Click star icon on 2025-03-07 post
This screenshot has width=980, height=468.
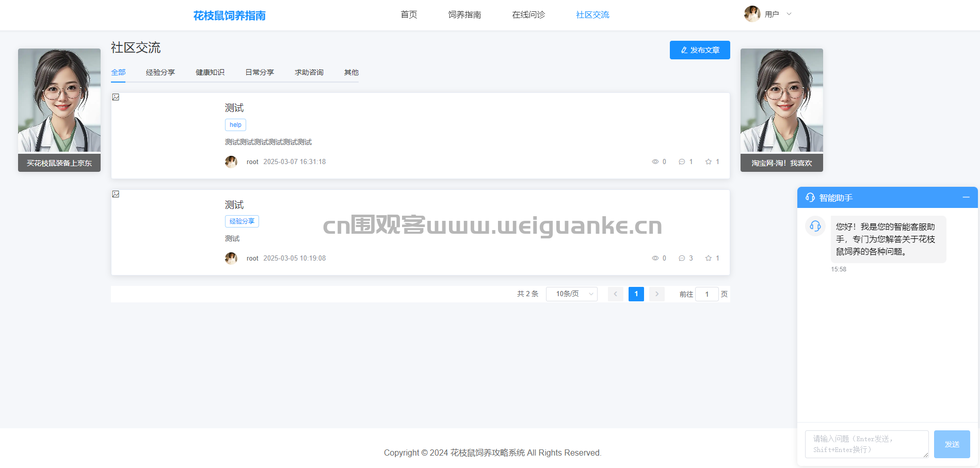pyautogui.click(x=709, y=162)
